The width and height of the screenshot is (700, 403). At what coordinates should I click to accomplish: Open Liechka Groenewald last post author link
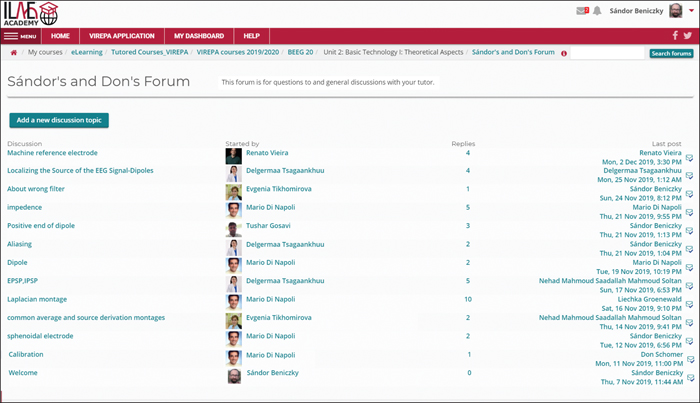[650, 299]
